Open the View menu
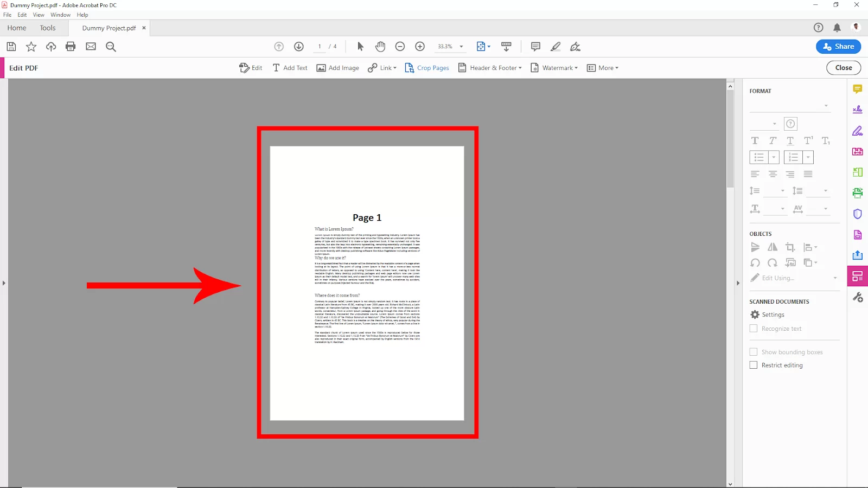 [x=39, y=15]
